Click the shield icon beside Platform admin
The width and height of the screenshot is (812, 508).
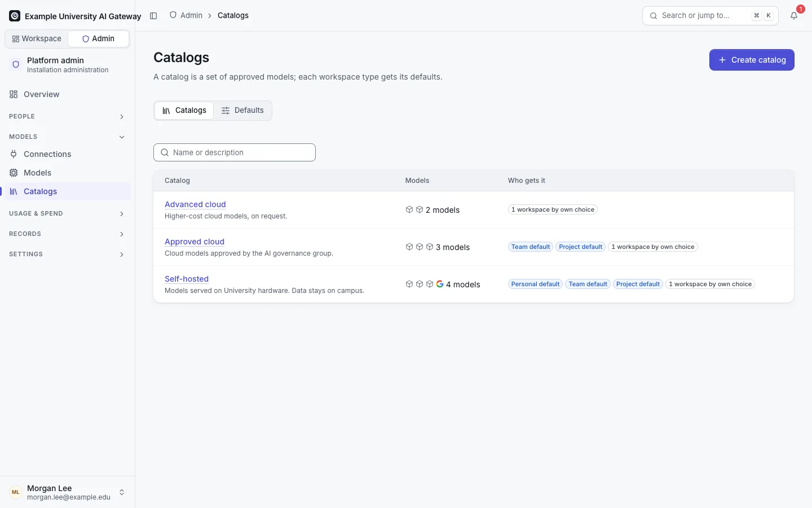16,64
